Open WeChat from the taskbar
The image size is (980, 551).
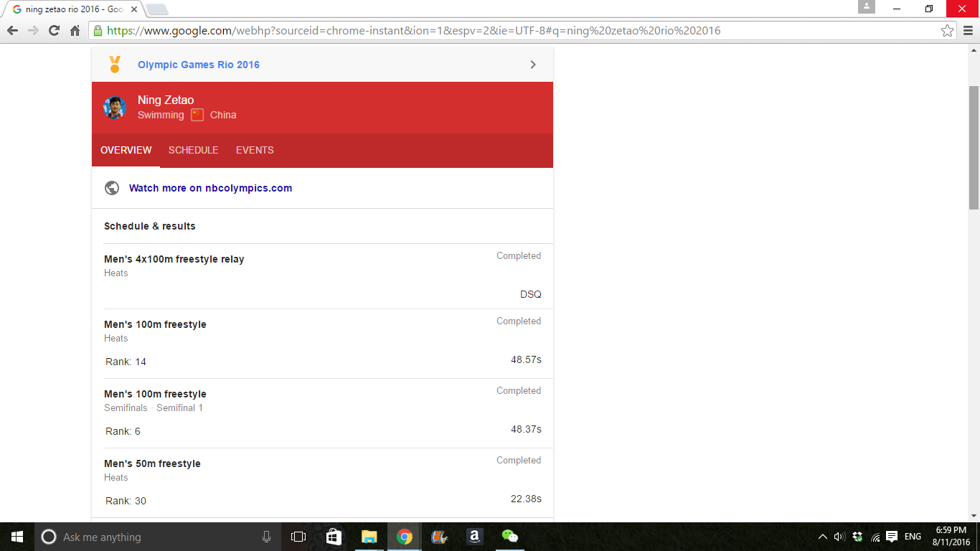click(509, 537)
